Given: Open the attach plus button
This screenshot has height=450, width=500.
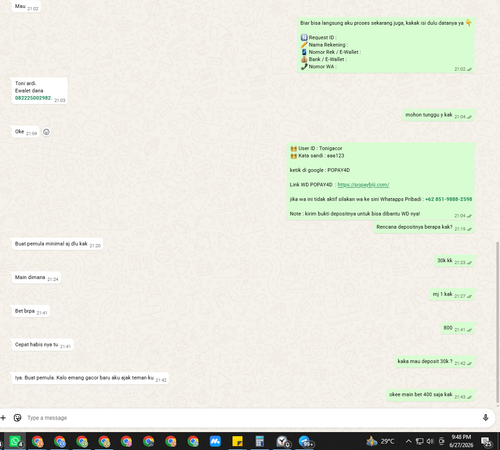Looking at the screenshot, I should [x=3, y=418].
